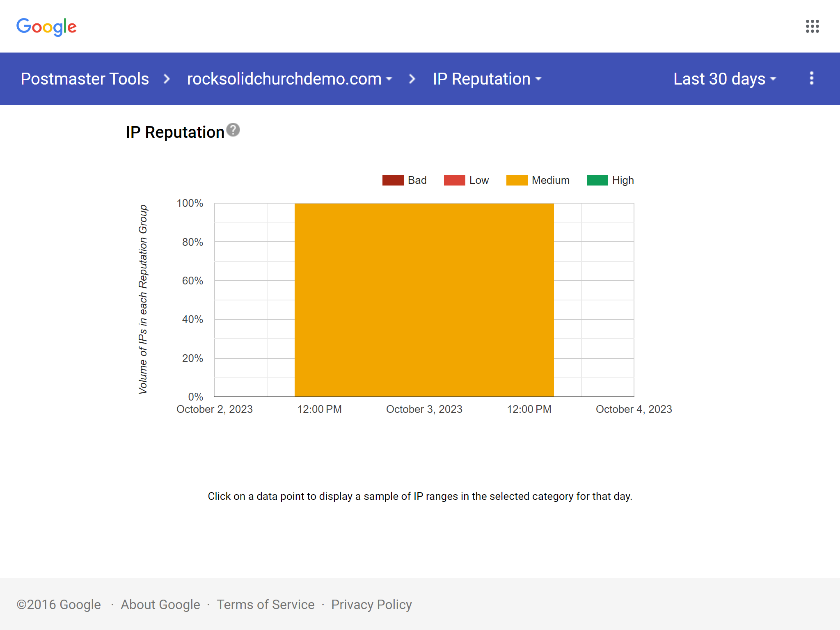Click the chevron after Postmaster Tools
The image size is (840, 630).
[x=167, y=79]
